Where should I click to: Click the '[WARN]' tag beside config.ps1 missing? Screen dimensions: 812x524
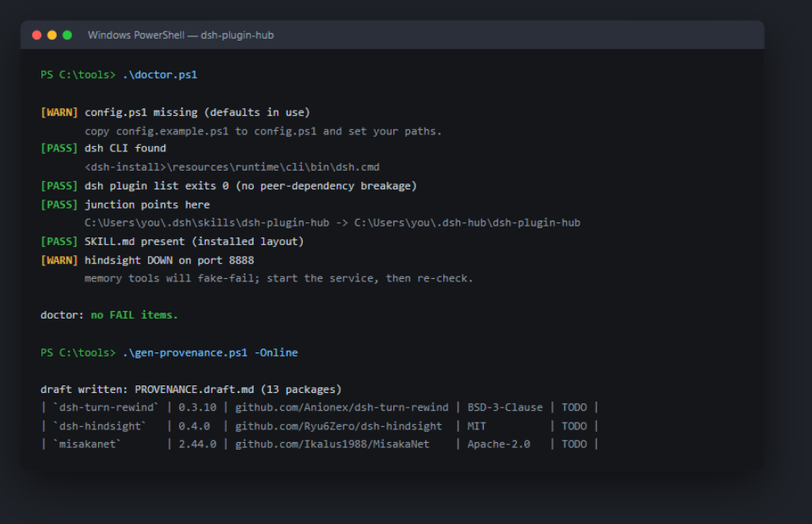coord(59,112)
